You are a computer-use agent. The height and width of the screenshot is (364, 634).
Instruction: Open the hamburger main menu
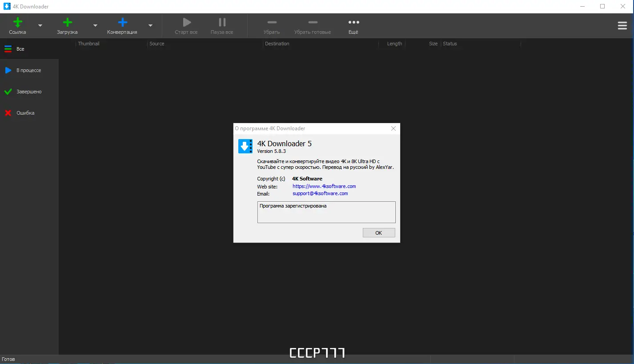622,26
